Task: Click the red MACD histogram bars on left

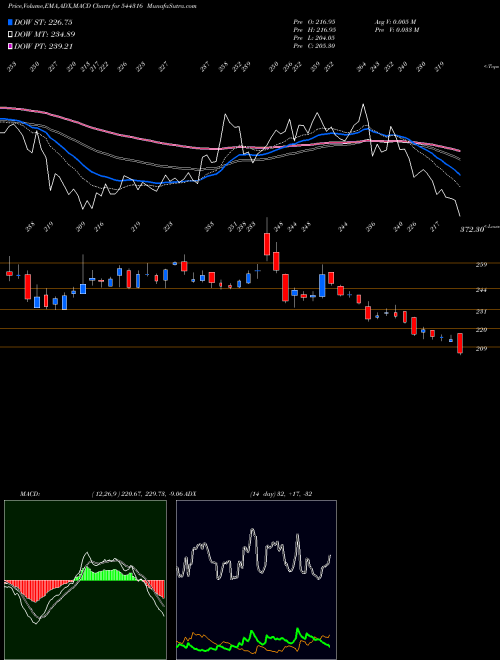Action: pos(36,589)
